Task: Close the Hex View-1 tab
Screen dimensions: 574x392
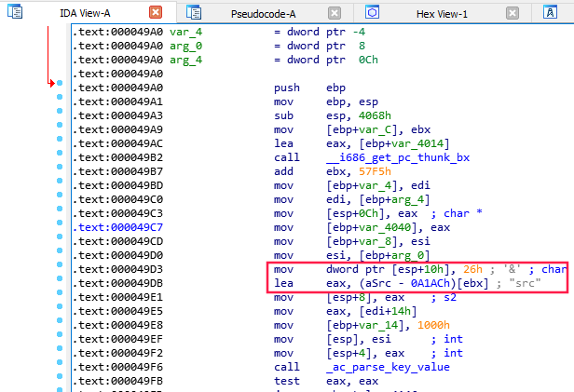Action: tap(511, 12)
